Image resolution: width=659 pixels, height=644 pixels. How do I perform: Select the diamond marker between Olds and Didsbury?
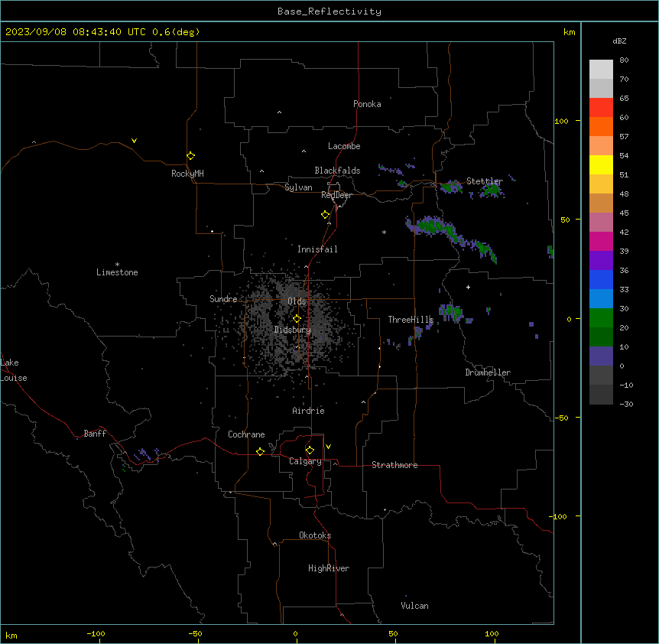tap(297, 319)
